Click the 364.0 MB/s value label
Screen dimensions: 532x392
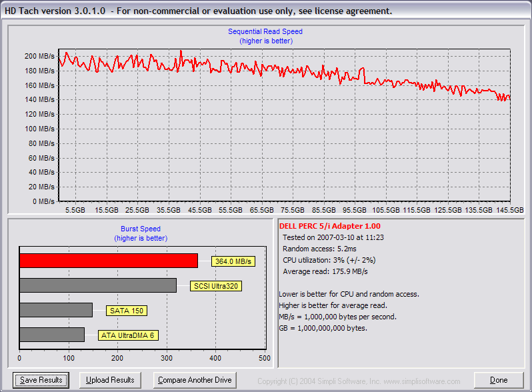pyautogui.click(x=233, y=261)
